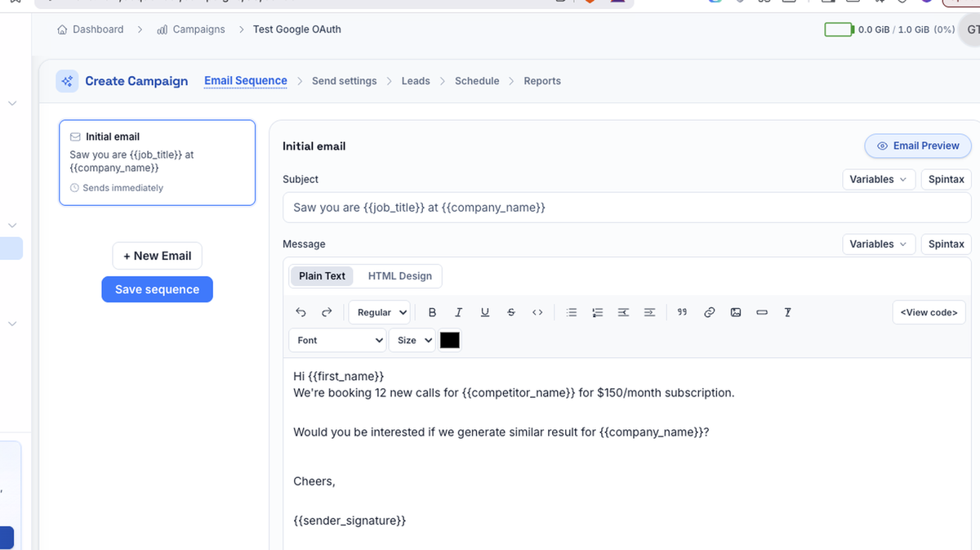The height and width of the screenshot is (550, 980).
Task: Add a block quote to the message
Action: [x=683, y=312]
